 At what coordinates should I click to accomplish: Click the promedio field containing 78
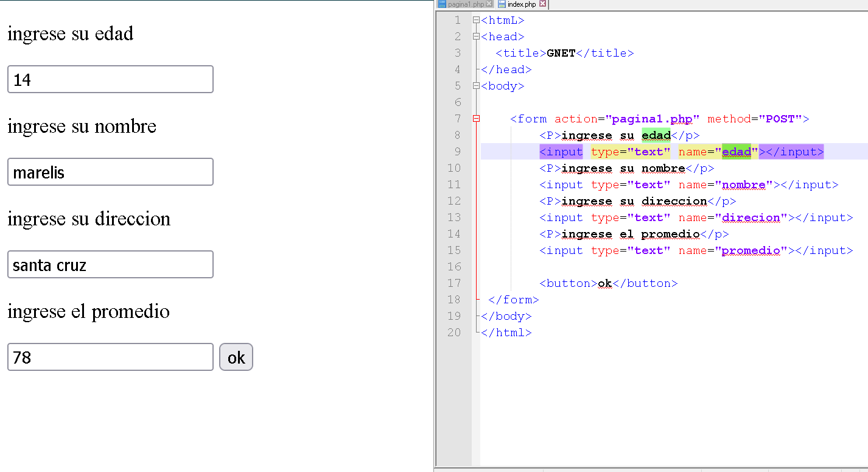[110, 357]
